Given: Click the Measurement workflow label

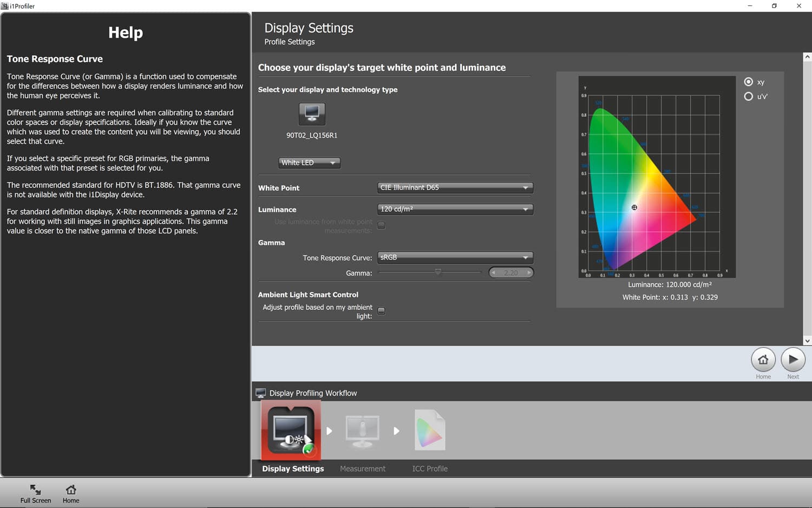Looking at the screenshot, I should [363, 468].
